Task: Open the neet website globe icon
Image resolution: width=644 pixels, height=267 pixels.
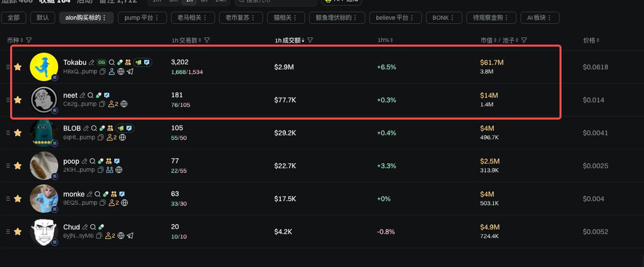Action: [x=125, y=104]
